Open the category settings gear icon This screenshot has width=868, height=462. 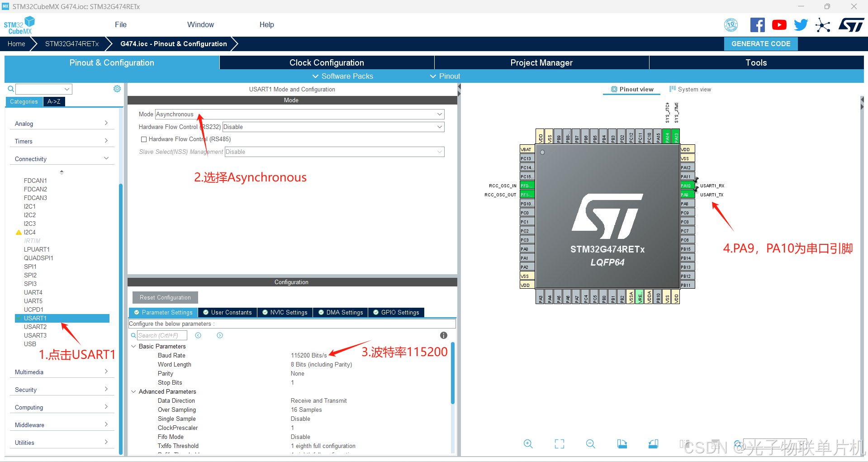[117, 89]
